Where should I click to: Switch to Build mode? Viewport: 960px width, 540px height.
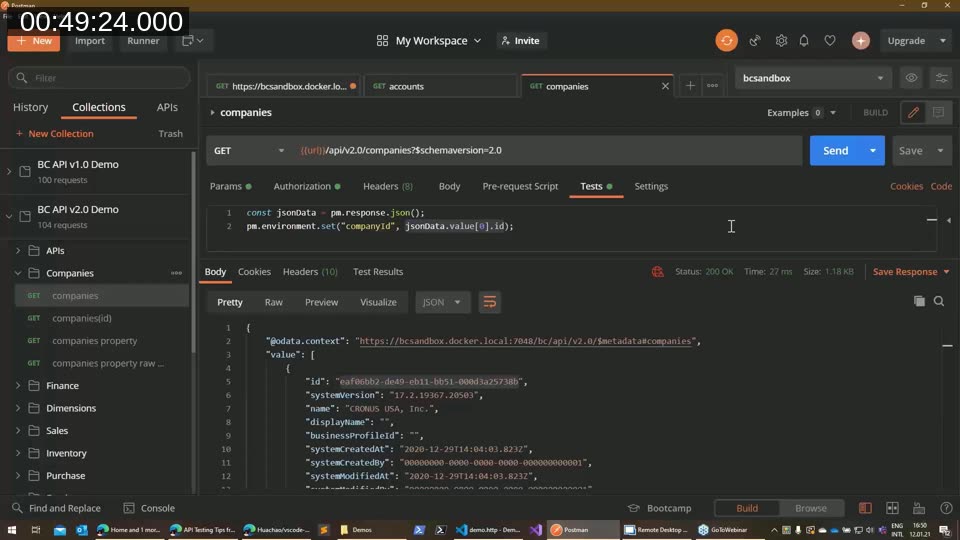747,508
